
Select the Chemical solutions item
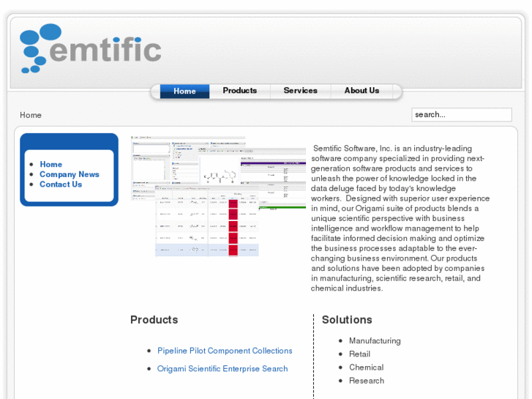366,368
